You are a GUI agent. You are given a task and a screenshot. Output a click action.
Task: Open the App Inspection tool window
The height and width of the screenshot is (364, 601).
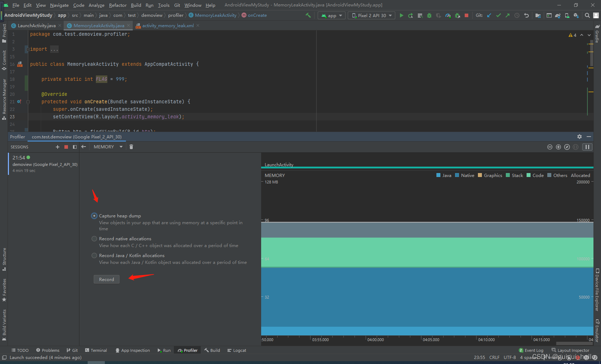pyautogui.click(x=132, y=350)
